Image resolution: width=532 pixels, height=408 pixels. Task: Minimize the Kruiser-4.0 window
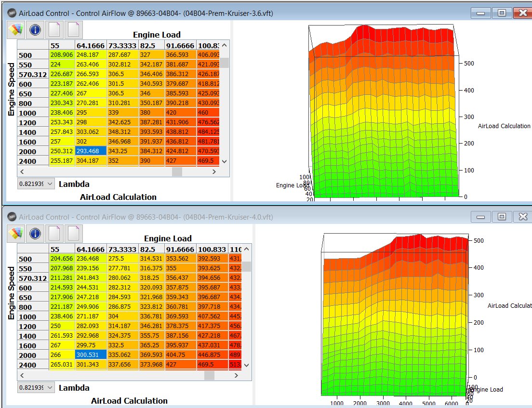coord(481,217)
